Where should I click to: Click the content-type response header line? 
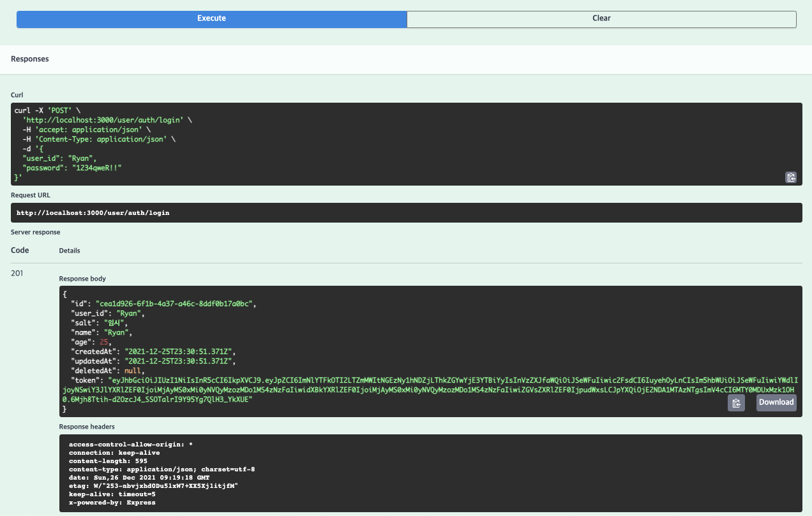coord(162,469)
